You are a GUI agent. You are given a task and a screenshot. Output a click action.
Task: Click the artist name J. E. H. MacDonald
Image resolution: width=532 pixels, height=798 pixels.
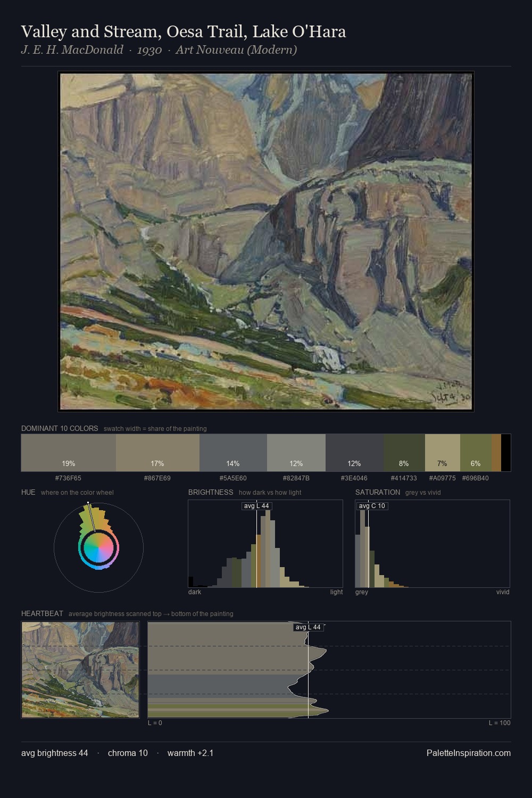[72, 50]
